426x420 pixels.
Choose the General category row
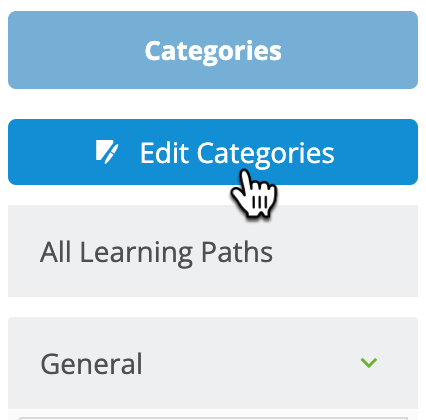coord(213,363)
